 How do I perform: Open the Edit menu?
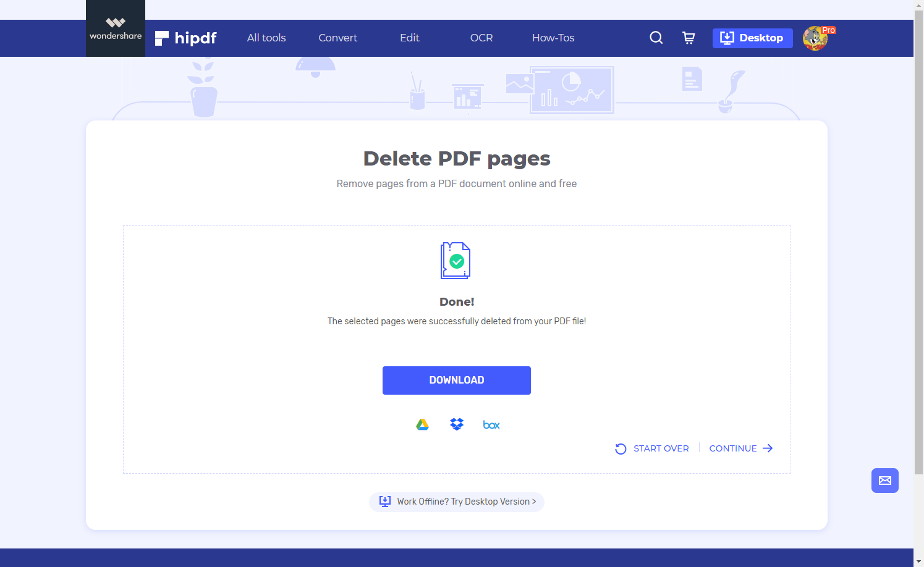[409, 38]
